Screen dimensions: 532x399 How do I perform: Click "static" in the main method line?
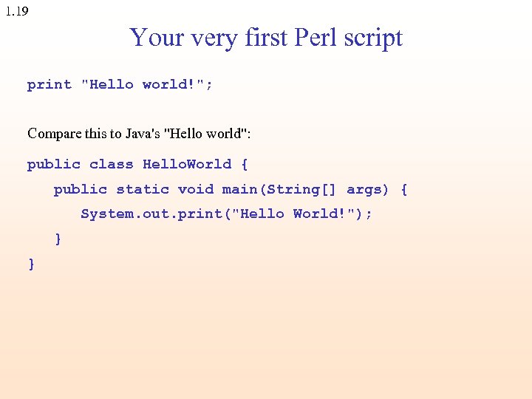pos(142,189)
